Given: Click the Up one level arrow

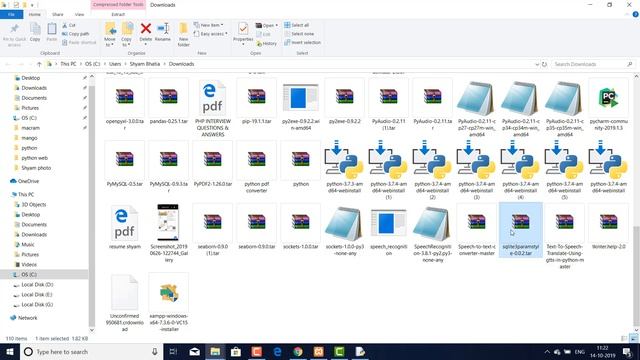Looking at the screenshot, I should [x=39, y=64].
